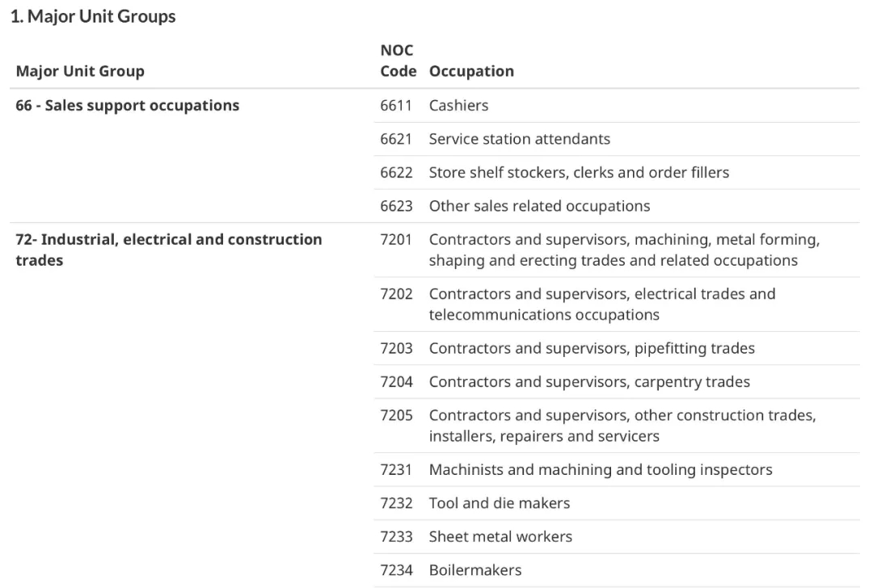Select the "Service station attendants" row
Viewport: 873px width, 588px height.
[x=519, y=139]
